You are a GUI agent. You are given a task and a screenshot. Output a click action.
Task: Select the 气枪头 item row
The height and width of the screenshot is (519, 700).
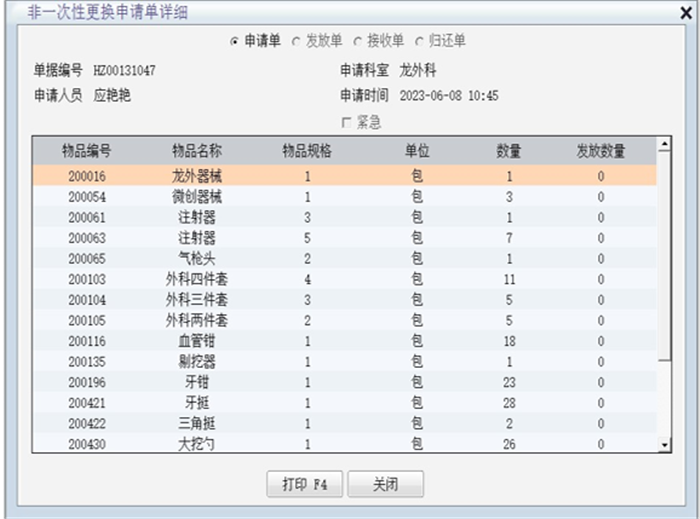[197, 258]
